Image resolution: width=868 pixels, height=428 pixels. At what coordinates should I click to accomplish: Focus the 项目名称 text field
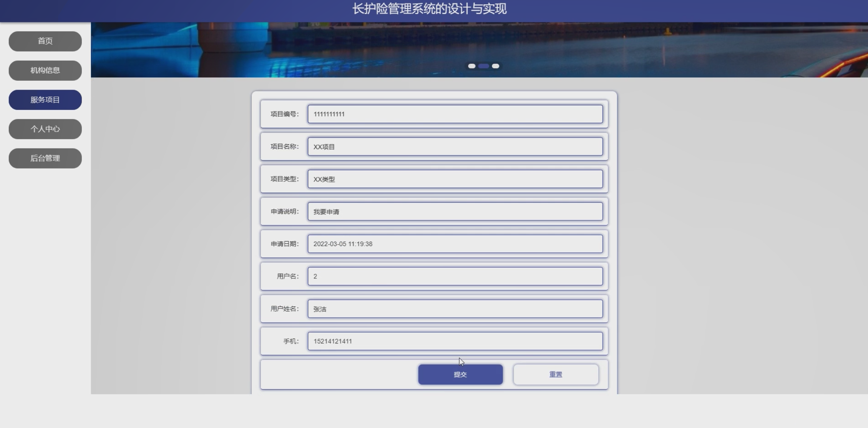click(455, 147)
